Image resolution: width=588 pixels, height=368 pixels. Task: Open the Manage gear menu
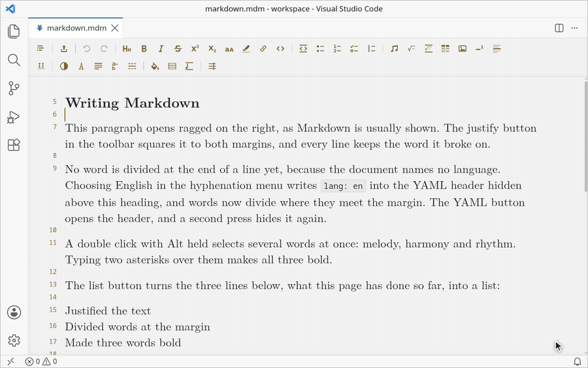point(14,341)
